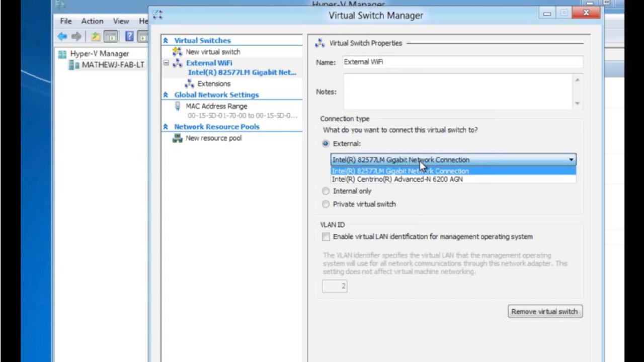Collapse the Network Resource Pools section chevron

tap(166, 127)
